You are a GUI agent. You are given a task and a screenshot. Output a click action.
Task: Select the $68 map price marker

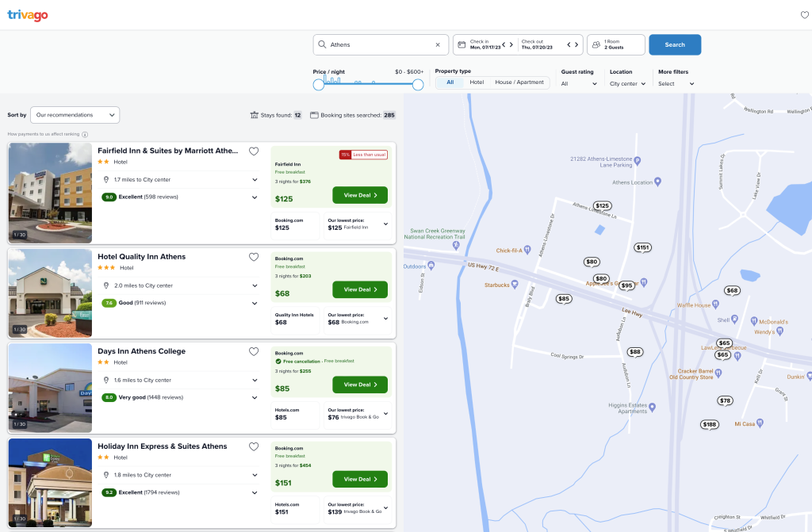pos(732,291)
